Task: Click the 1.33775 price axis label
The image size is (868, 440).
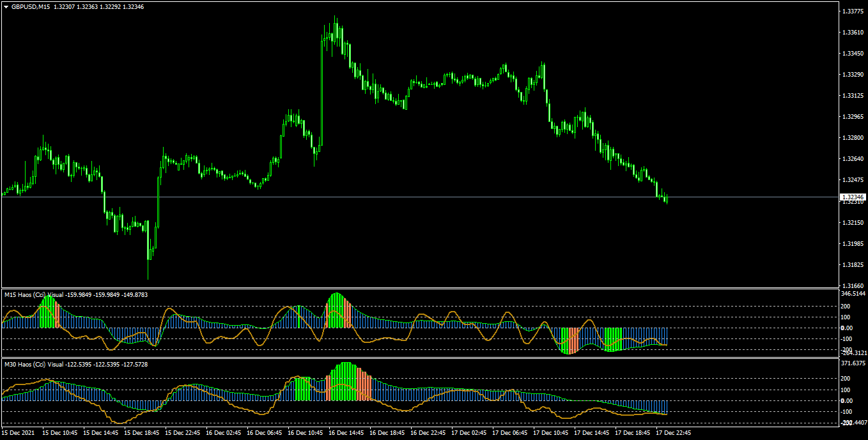Action: point(853,11)
